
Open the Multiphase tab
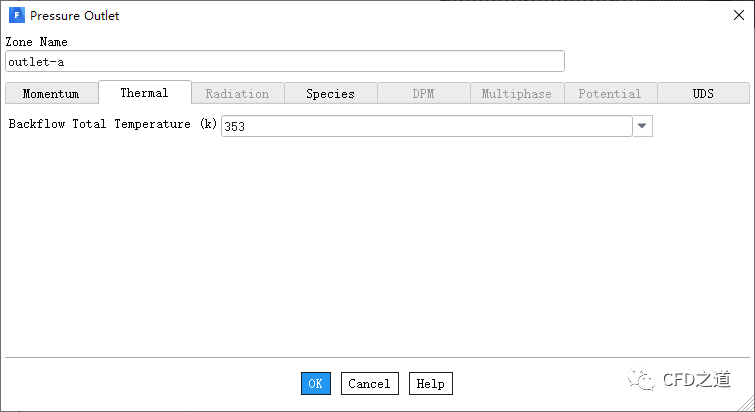pyautogui.click(x=516, y=94)
